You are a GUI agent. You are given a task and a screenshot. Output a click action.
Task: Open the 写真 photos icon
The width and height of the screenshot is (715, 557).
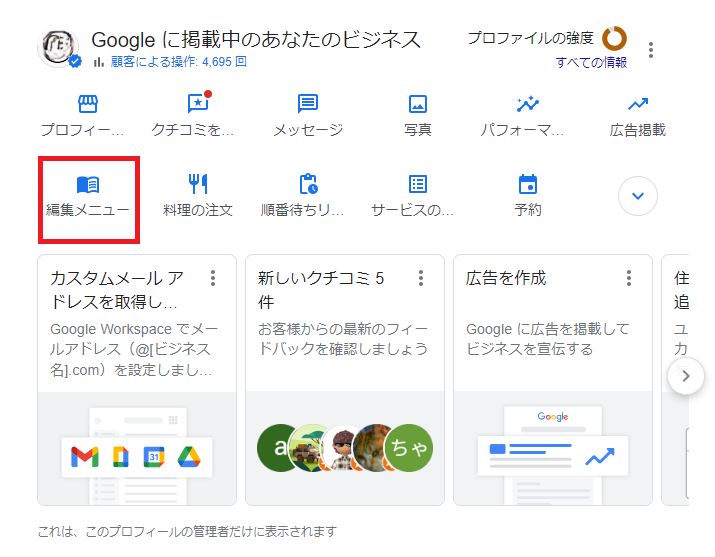click(x=418, y=104)
